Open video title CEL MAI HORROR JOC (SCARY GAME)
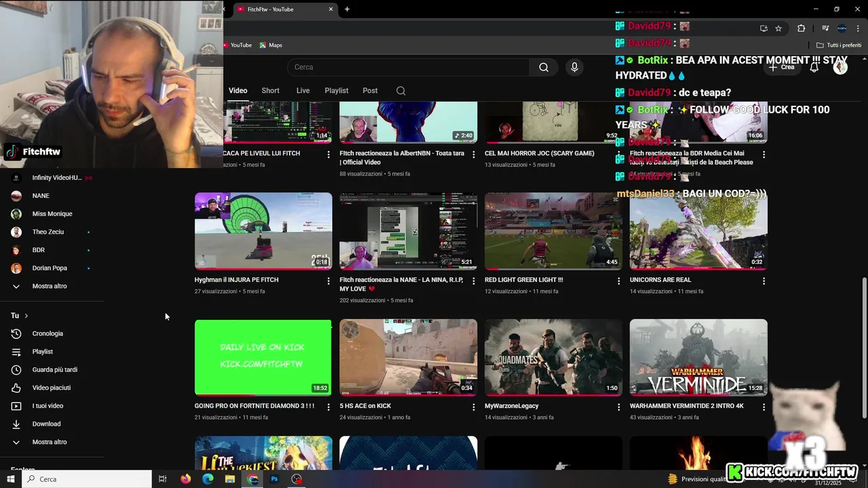The image size is (868, 488). (x=540, y=153)
